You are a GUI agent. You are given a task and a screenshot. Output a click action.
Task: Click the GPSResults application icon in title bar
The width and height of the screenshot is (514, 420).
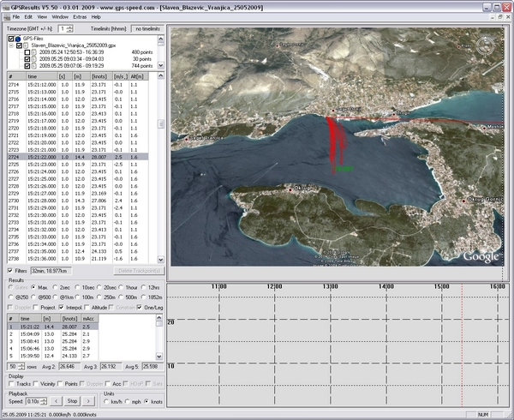(x=6, y=7)
